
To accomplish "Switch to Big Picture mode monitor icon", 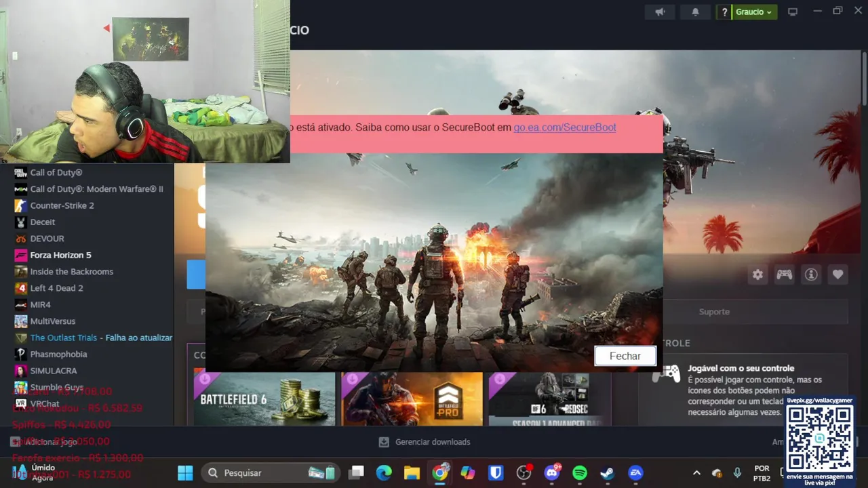I will [792, 12].
